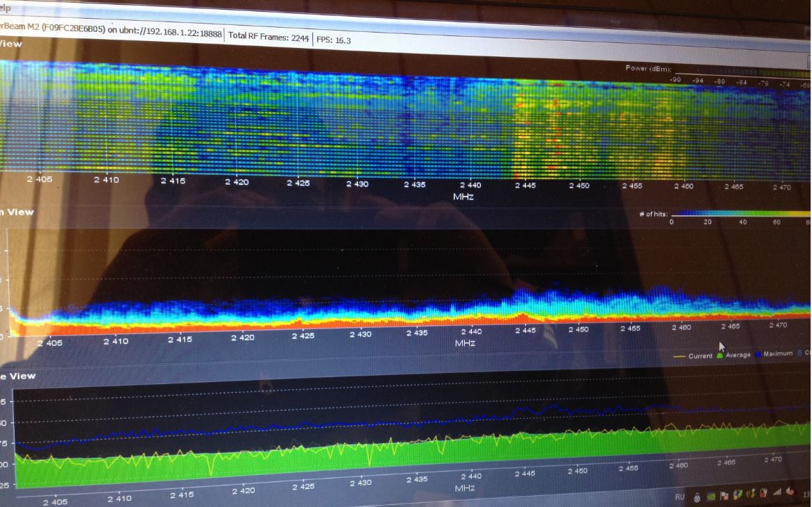
Task: Click the flag Action Center tray icon
Action: (x=725, y=497)
